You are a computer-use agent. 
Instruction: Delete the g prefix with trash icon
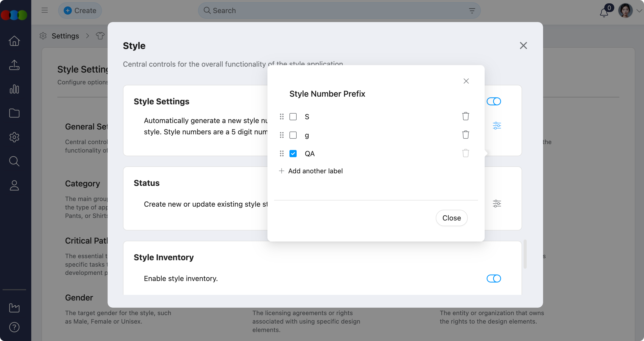click(465, 135)
